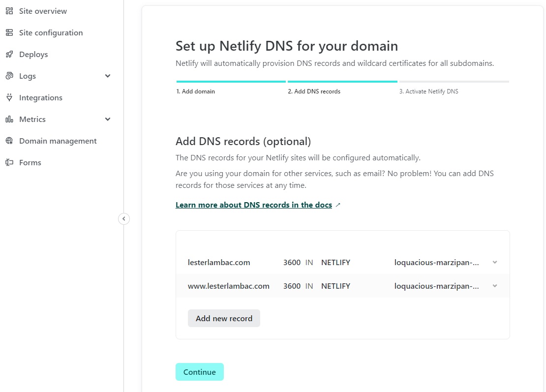This screenshot has width=546, height=392.
Task: Click the www.lesterlambac.com record name
Action: pyautogui.click(x=228, y=286)
